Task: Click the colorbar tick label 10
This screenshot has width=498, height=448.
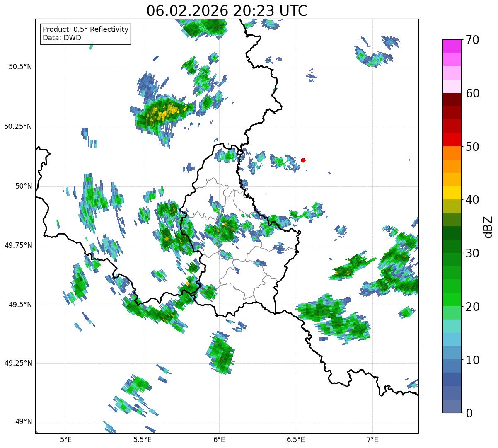Action: coord(473,360)
